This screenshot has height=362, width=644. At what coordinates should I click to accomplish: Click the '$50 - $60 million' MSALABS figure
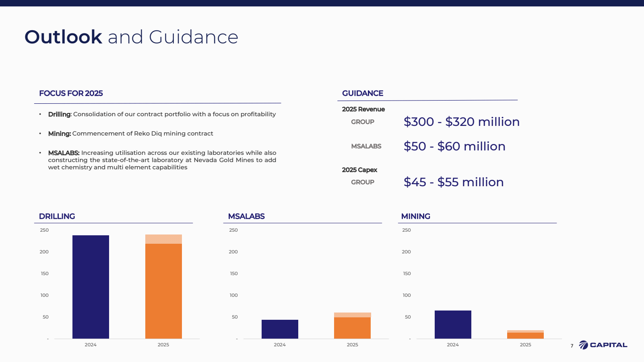(454, 146)
